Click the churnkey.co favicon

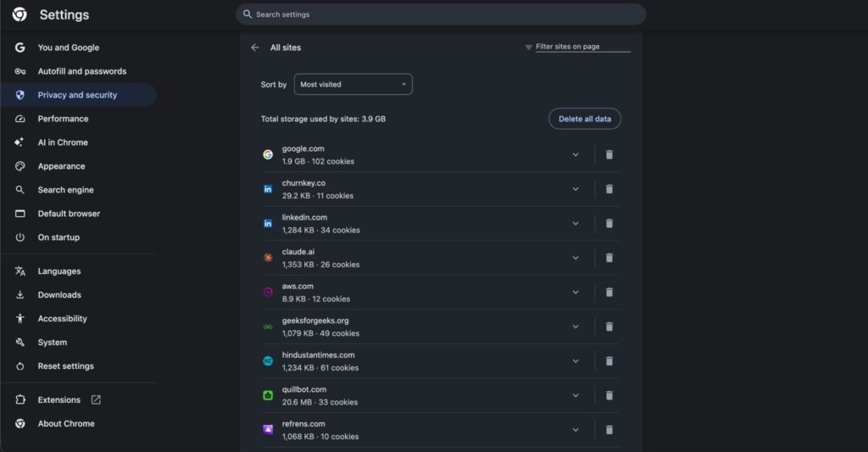coord(268,189)
